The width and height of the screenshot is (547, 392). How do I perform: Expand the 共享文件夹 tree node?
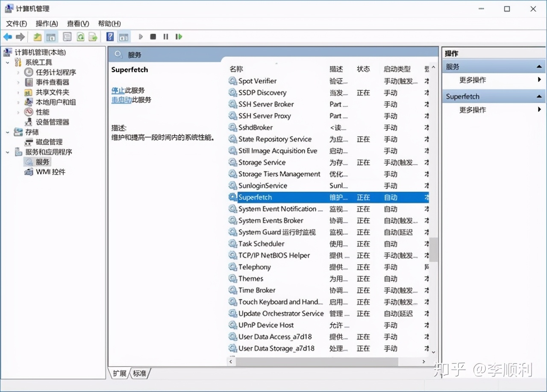click(18, 92)
